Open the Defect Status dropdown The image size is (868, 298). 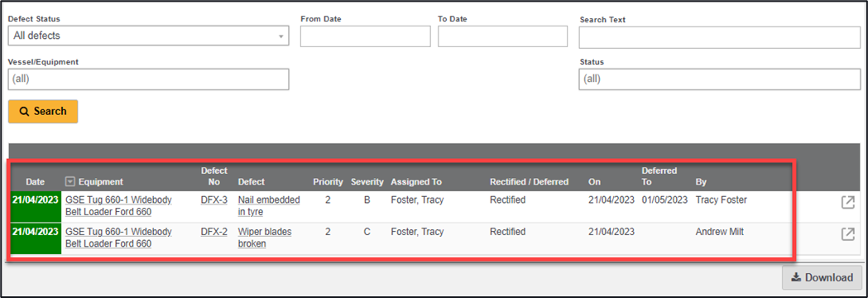pyautogui.click(x=148, y=36)
